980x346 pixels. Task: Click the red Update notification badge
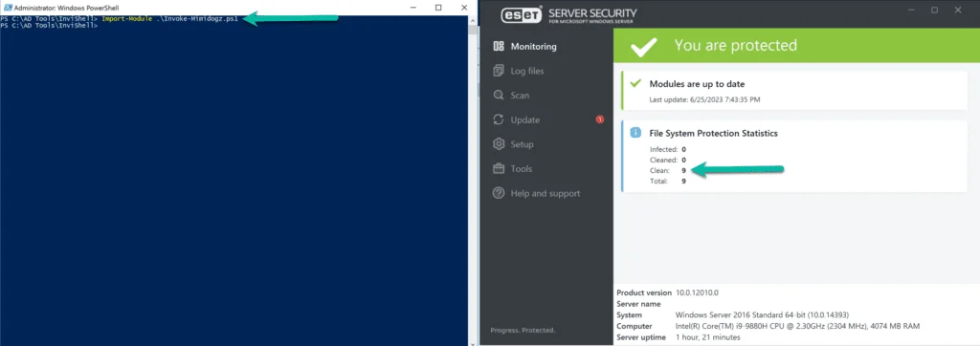tap(600, 119)
